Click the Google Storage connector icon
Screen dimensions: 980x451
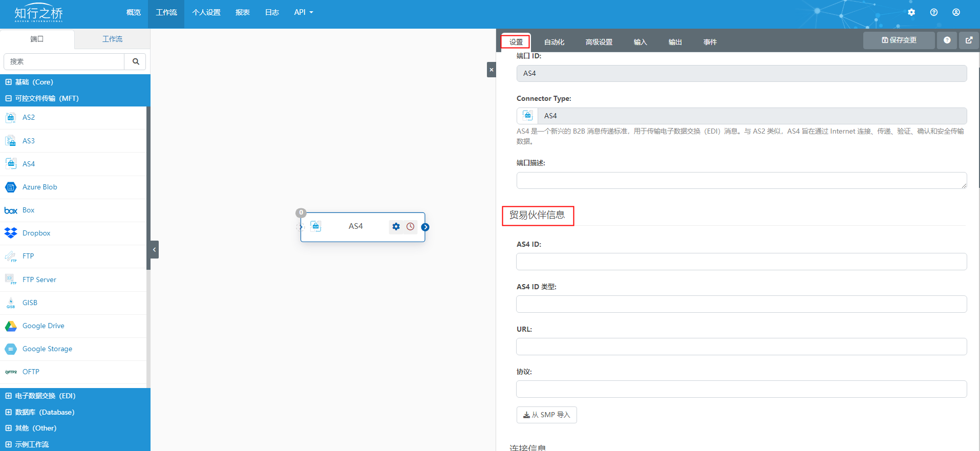[11, 349]
